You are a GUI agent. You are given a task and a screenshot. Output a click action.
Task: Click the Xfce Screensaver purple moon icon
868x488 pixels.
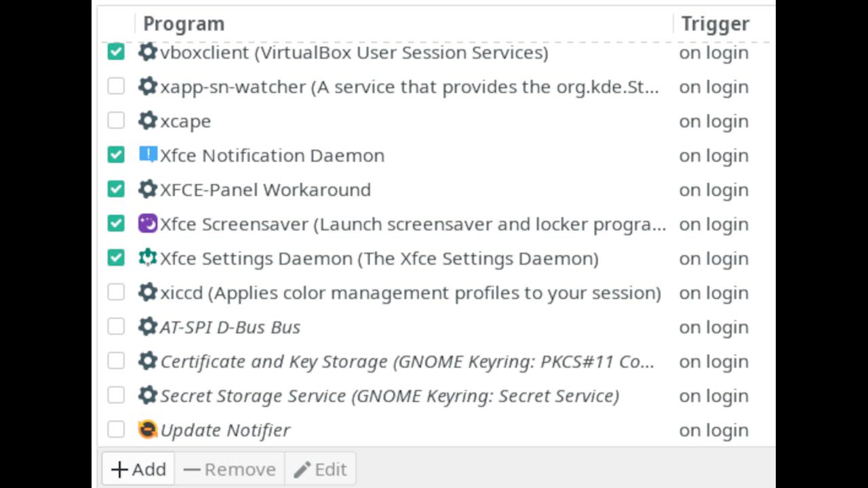point(148,224)
